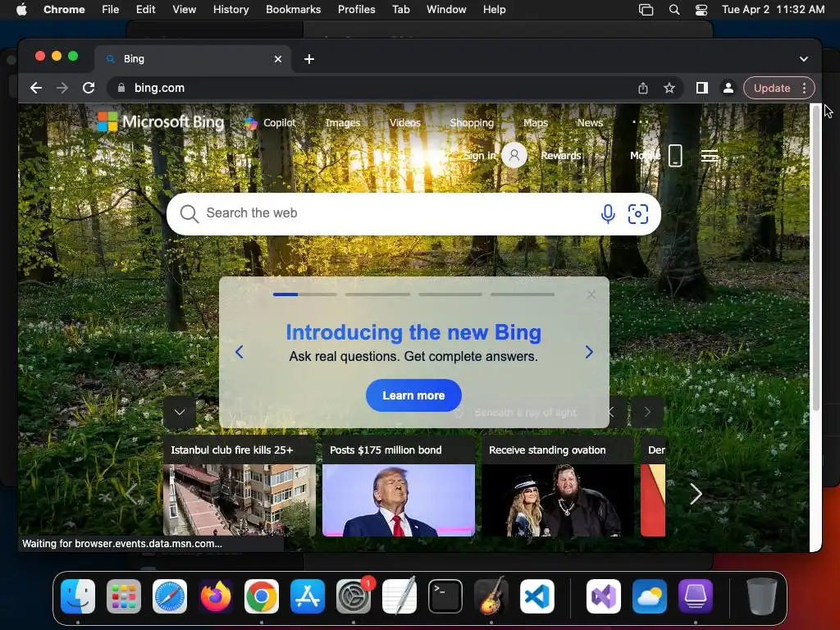This screenshot has width=840, height=630.
Task: Open the Rewards link
Action: pyautogui.click(x=561, y=155)
